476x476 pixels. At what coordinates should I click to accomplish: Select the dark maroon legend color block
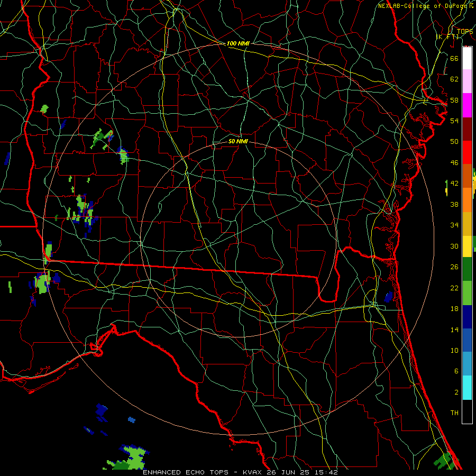coord(467,129)
